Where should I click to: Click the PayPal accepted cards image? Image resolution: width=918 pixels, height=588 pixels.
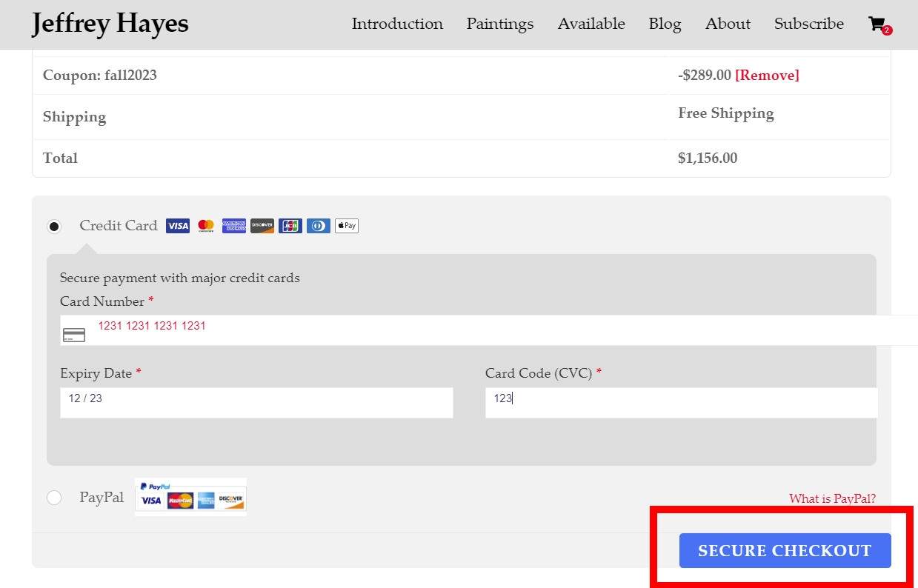191,496
